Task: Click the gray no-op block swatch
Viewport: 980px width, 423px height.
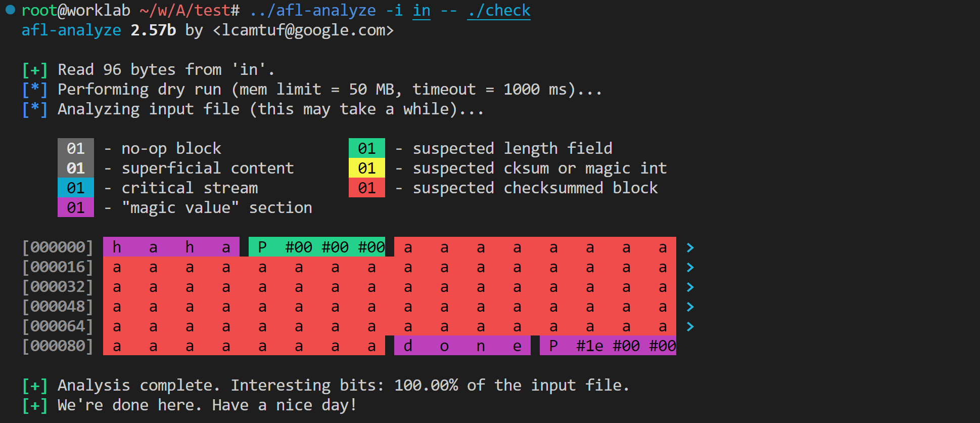Action: [75, 148]
